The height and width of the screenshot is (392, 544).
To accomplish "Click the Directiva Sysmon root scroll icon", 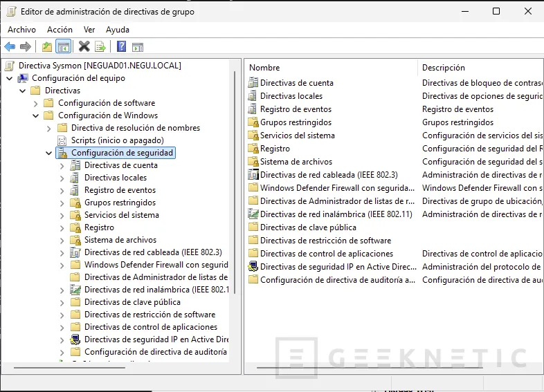I will click(10, 66).
